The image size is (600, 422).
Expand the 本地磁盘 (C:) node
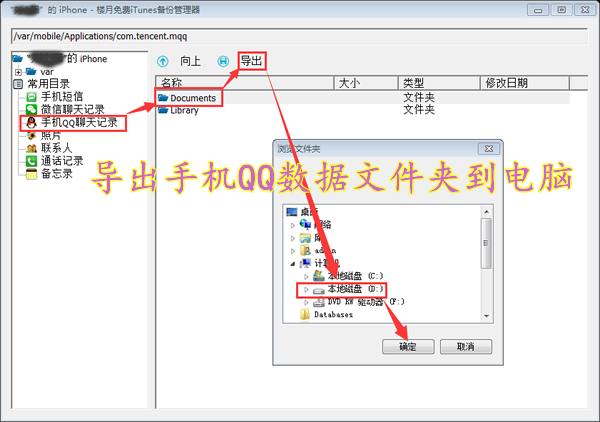click(306, 276)
